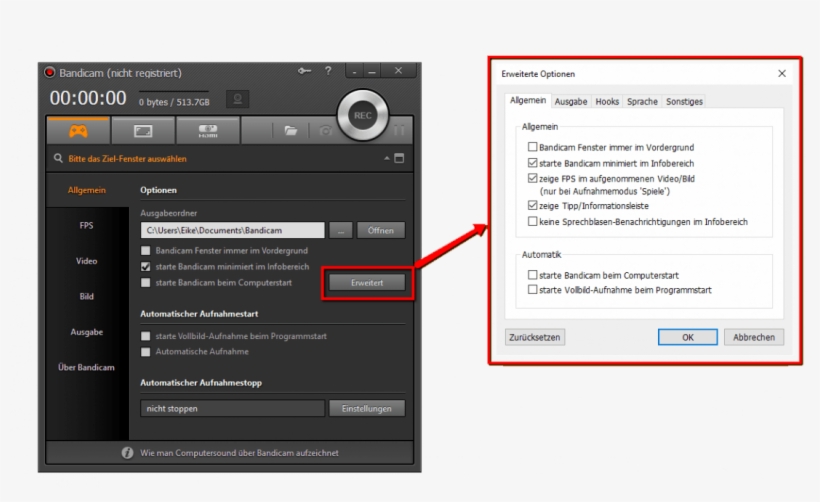The image size is (820, 502).
Task: Open the Bild section in the sidebar
Action: click(x=87, y=296)
